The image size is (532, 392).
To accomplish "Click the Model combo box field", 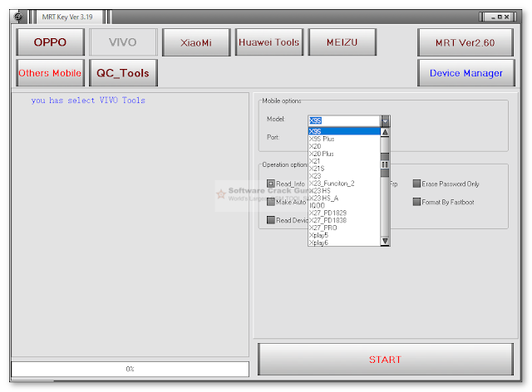I will tap(344, 120).
